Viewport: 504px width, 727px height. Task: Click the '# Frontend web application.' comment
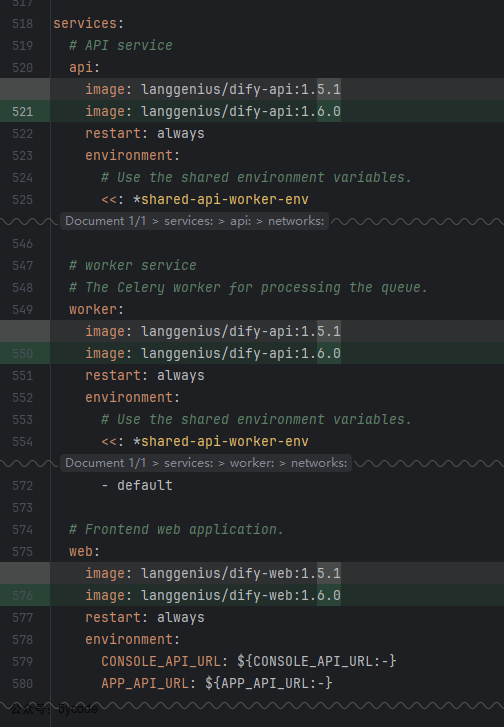176,529
